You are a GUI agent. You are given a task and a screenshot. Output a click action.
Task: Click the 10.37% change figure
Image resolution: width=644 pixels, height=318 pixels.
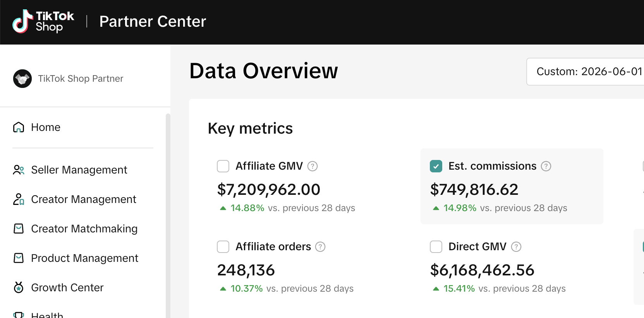pyautogui.click(x=247, y=289)
